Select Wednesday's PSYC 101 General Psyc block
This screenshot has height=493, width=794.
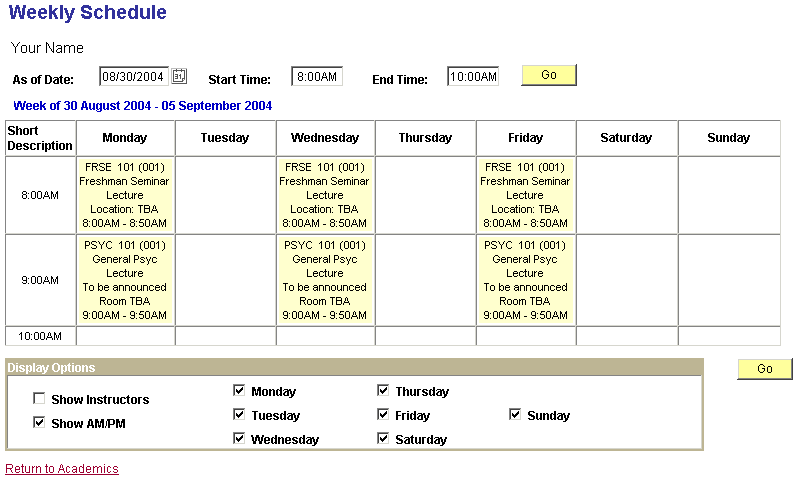tap(325, 280)
